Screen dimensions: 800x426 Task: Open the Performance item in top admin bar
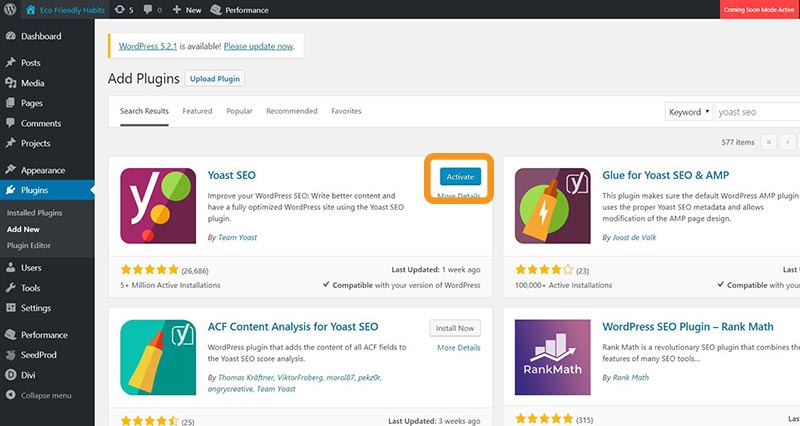[x=239, y=10]
